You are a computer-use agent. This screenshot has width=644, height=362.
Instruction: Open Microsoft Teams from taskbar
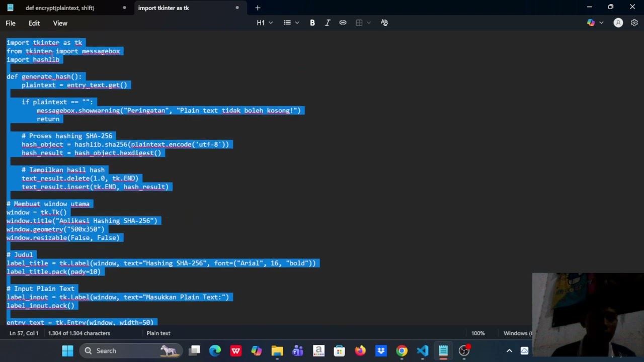298,350
